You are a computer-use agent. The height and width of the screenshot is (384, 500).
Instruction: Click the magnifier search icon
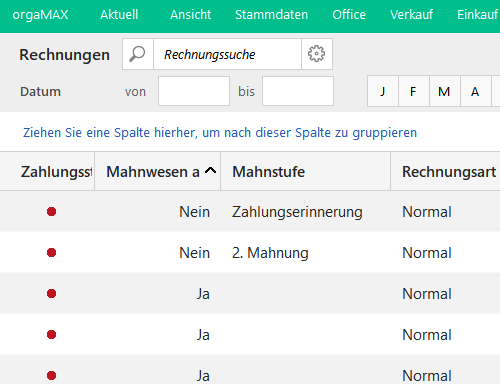[137, 54]
